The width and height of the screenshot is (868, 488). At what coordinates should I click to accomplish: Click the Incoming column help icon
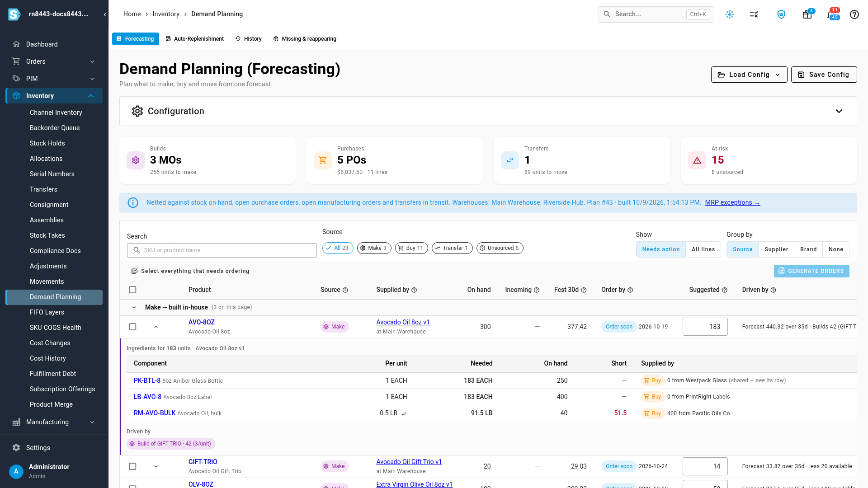[x=537, y=290]
